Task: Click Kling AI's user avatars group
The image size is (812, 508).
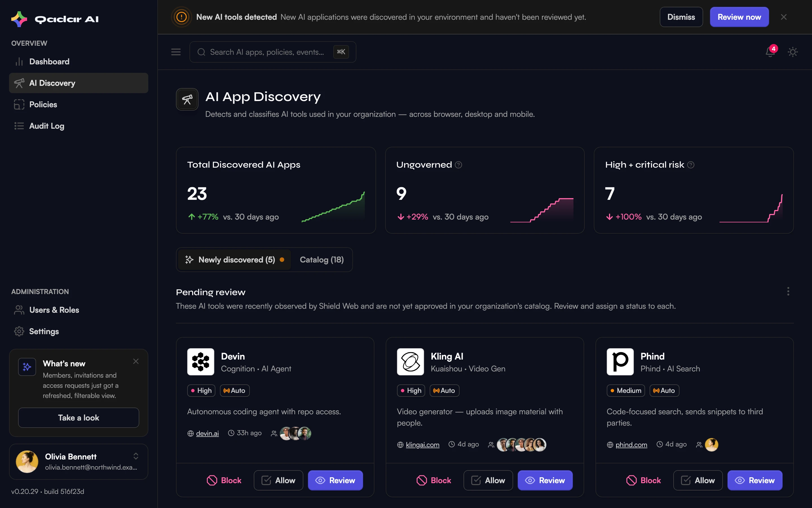Action: (x=521, y=444)
